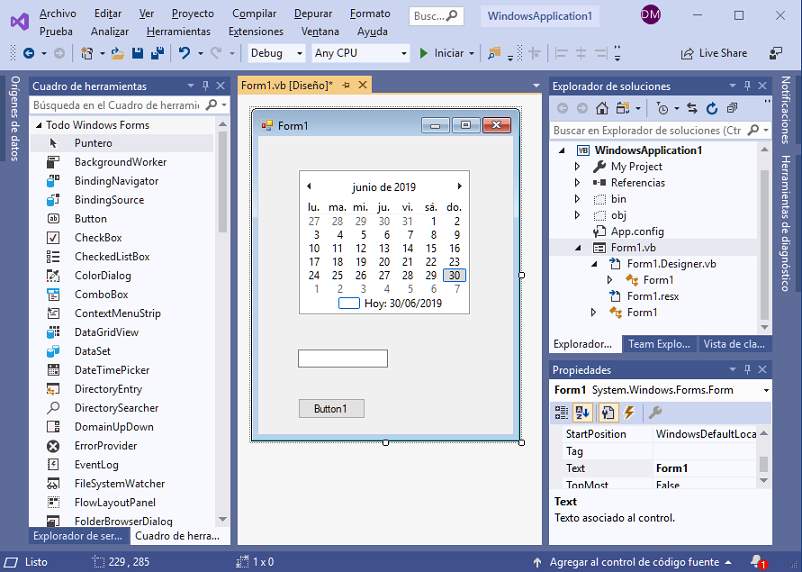Click the Collapse All icon in solution explorer
Image resolution: width=802 pixels, height=572 pixels.
(732, 108)
